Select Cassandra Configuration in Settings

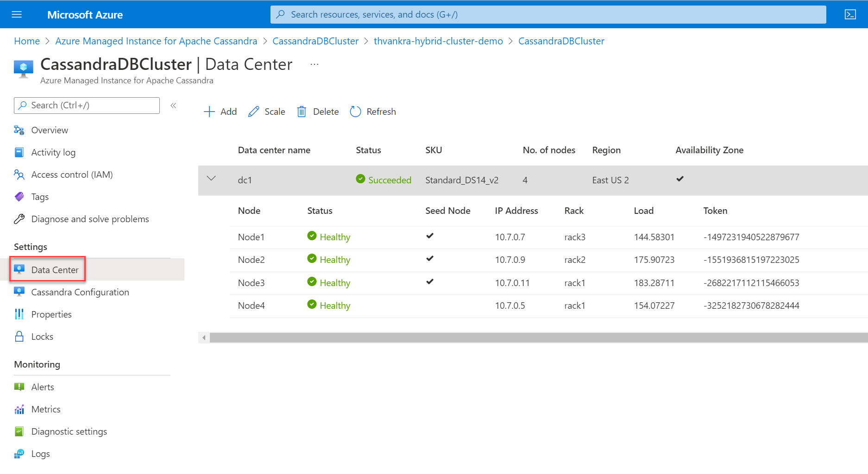tap(80, 292)
